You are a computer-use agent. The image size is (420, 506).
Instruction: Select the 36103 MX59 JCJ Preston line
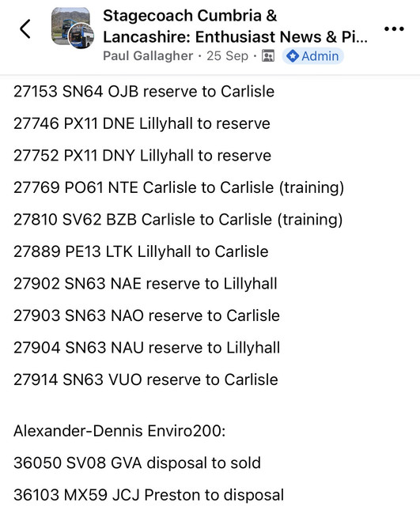pos(149,495)
